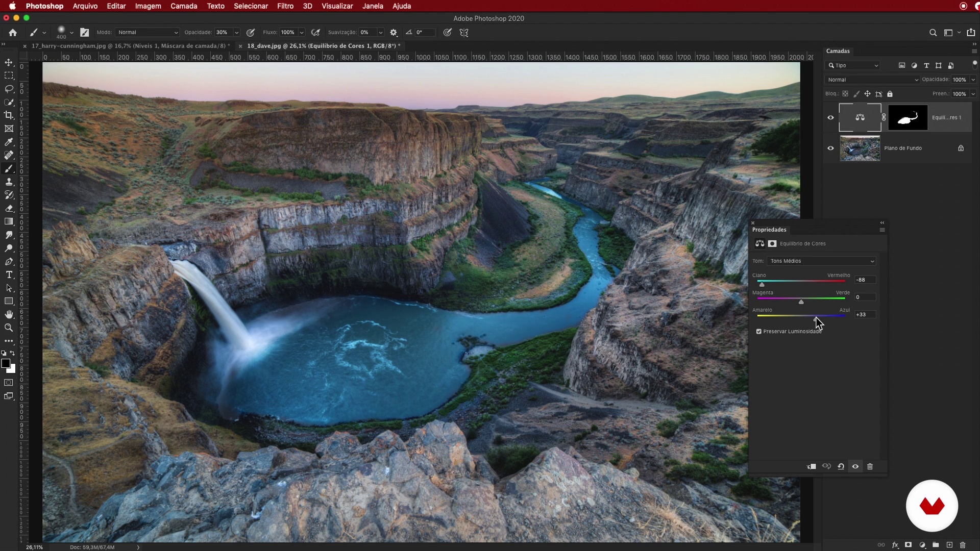Screen dimensions: 980x551
Task: Toggle pressure for opacity button
Action: point(251,32)
